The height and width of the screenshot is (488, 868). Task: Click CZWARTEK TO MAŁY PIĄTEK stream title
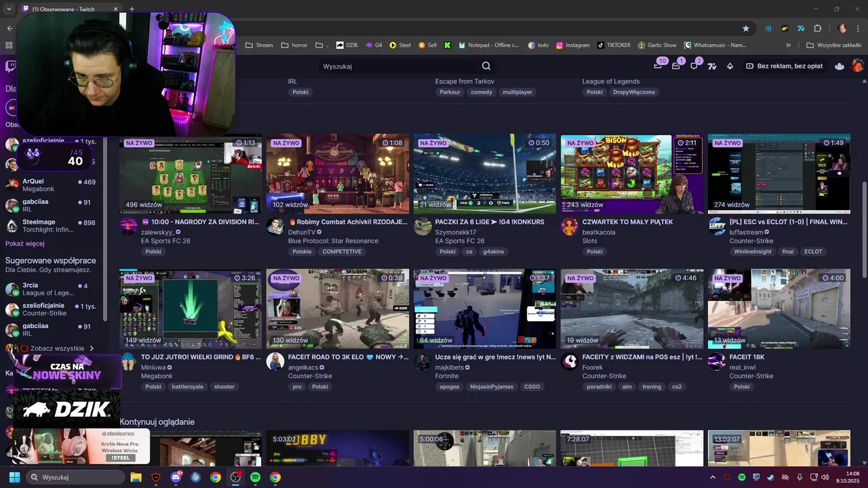(x=628, y=222)
